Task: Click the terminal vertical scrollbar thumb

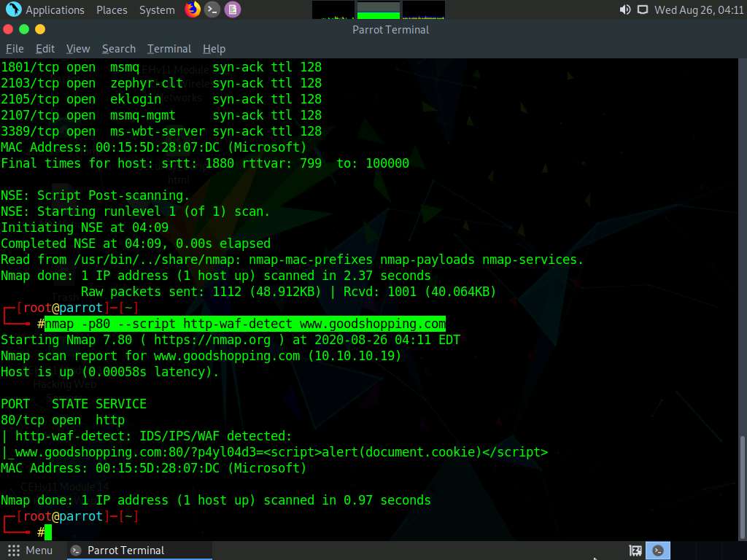Action: tap(741, 486)
